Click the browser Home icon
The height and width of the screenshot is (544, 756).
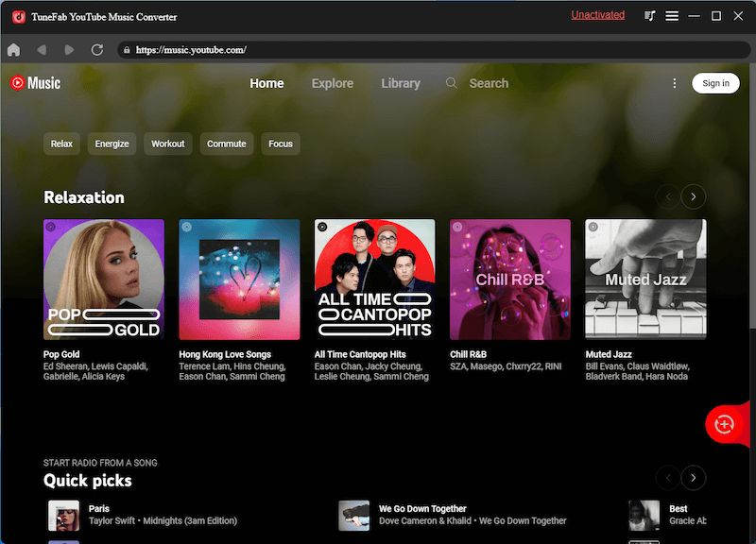tap(13, 49)
